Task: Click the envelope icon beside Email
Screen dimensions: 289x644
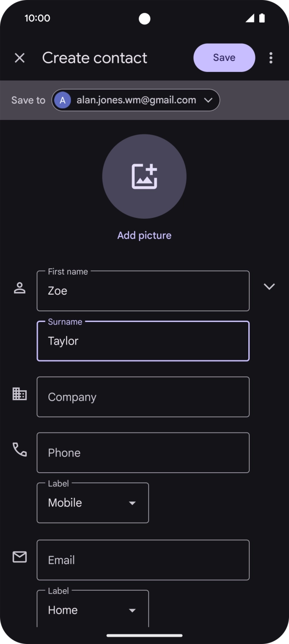Action: coord(20,557)
